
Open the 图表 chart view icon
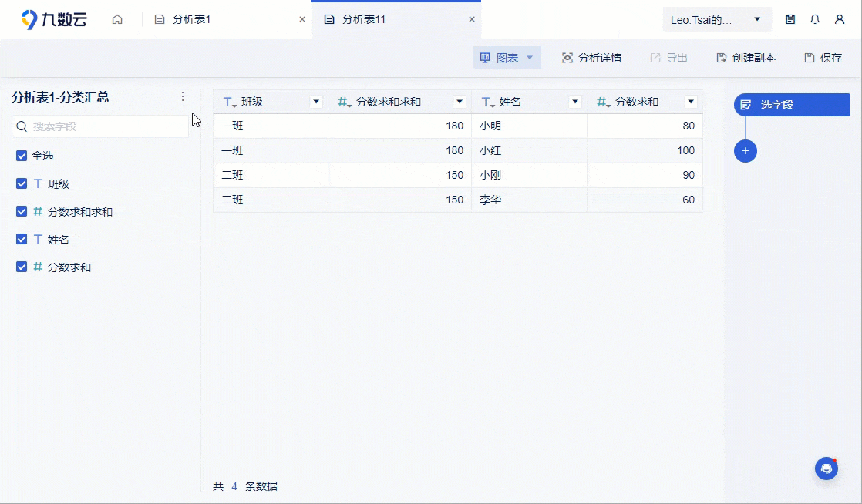[484, 58]
